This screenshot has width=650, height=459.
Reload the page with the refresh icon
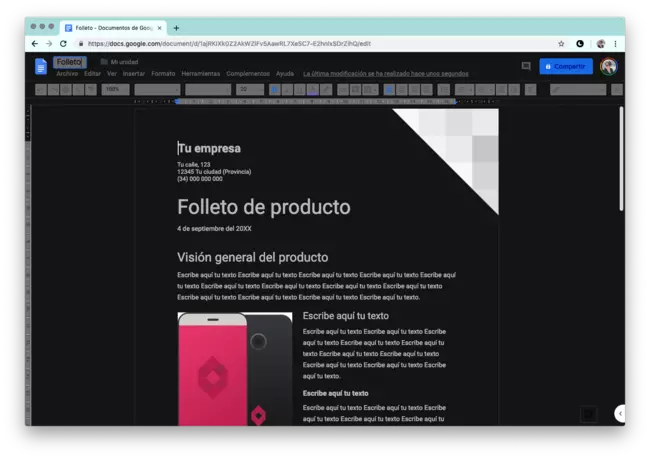point(64,44)
